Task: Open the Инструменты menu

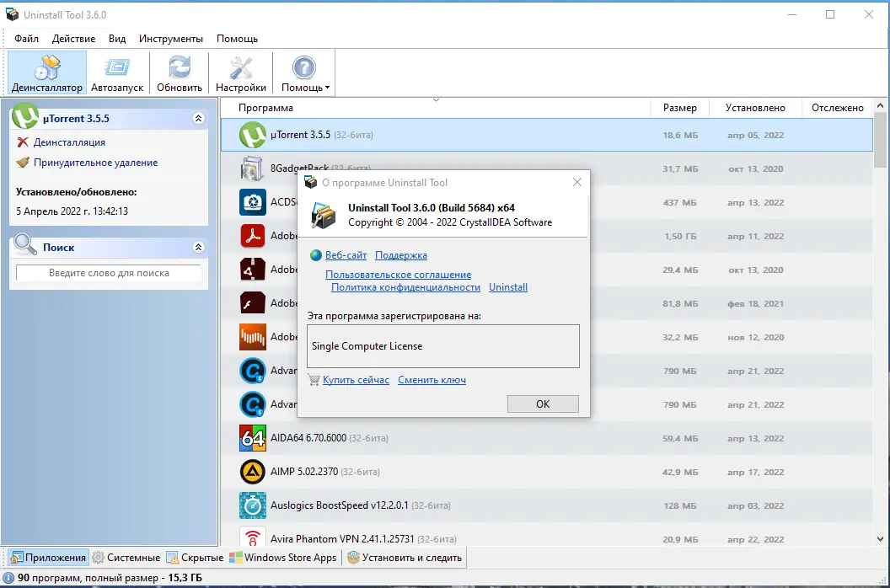Action: [171, 39]
